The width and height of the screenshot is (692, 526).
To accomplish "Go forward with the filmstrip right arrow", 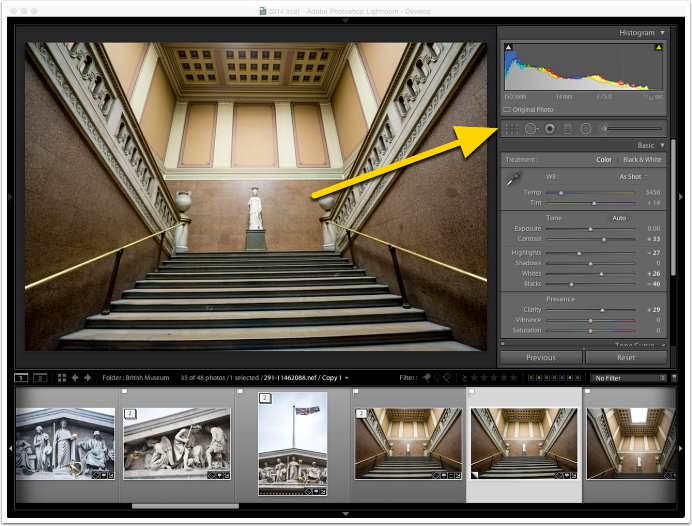I will 87,378.
